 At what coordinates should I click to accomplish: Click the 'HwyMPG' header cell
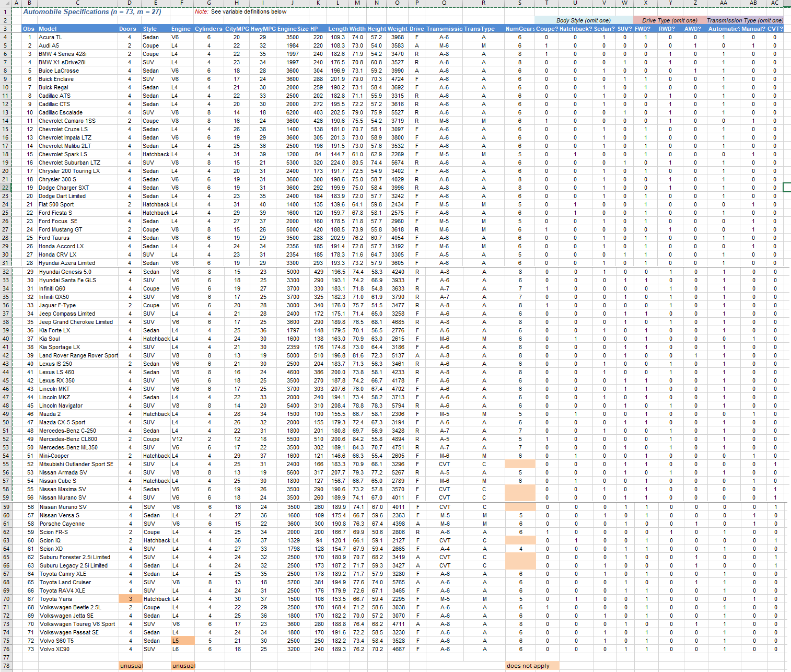click(263, 29)
